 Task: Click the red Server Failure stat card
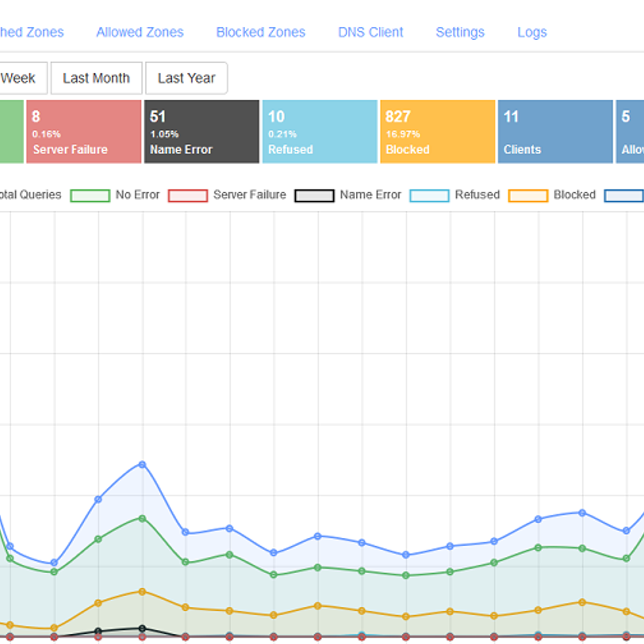(84, 131)
